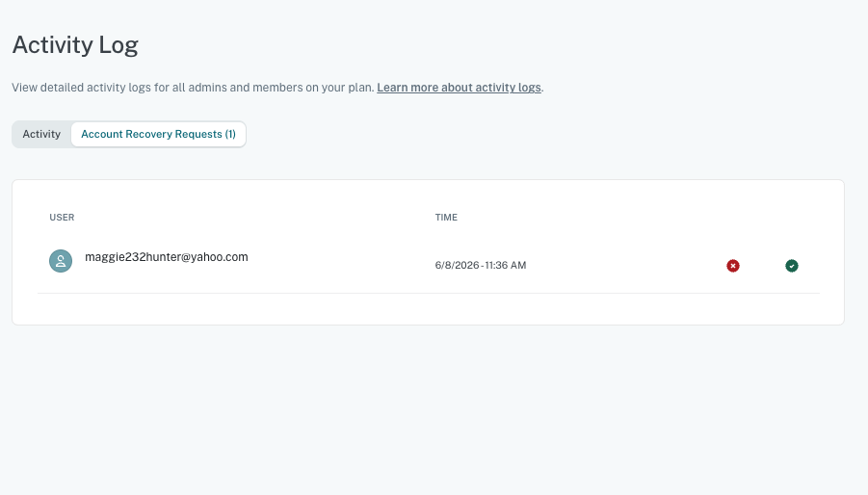Click the TIME column header
Viewport: 868px width, 495px height.
[x=446, y=218]
